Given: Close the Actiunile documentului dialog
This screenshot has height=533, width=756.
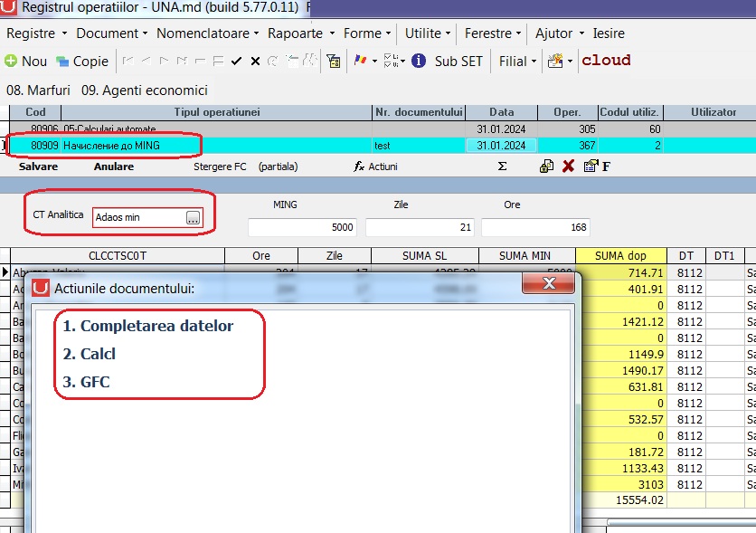Looking at the screenshot, I should pyautogui.click(x=549, y=283).
